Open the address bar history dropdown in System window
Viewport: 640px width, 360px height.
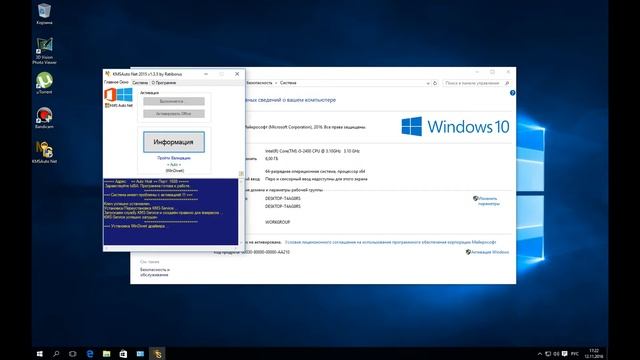click(428, 83)
